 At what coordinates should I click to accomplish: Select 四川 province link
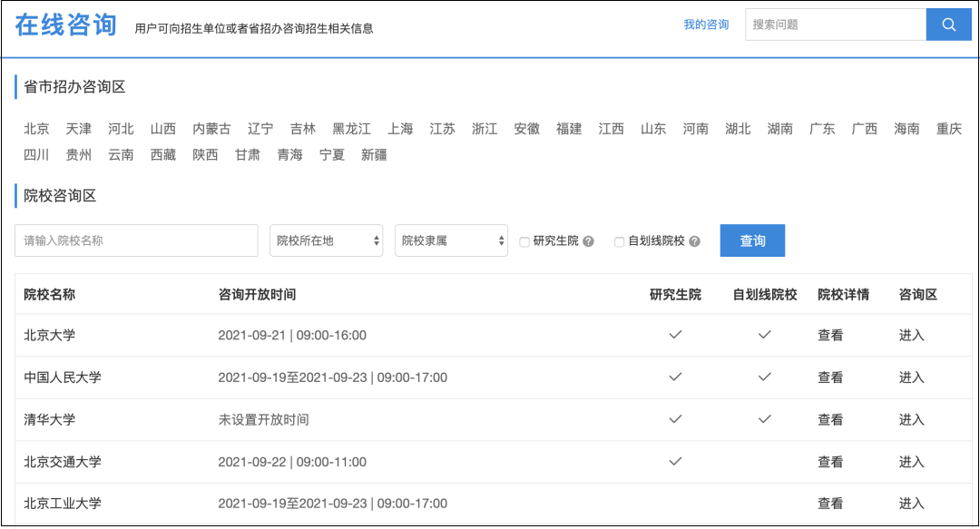click(x=36, y=155)
